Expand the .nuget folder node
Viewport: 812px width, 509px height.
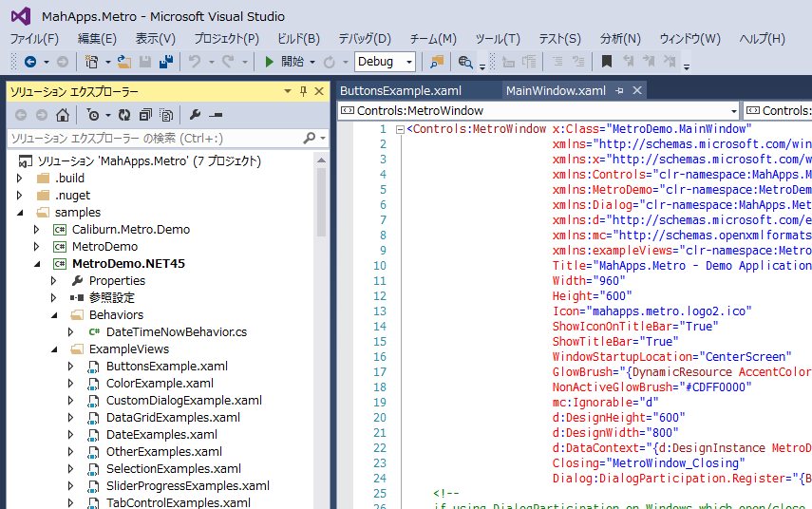[x=20, y=196]
